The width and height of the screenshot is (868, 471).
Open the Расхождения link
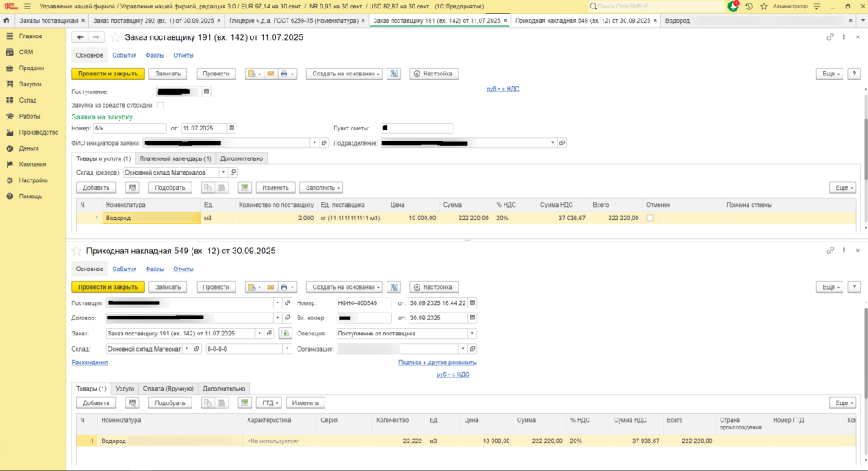(90, 363)
